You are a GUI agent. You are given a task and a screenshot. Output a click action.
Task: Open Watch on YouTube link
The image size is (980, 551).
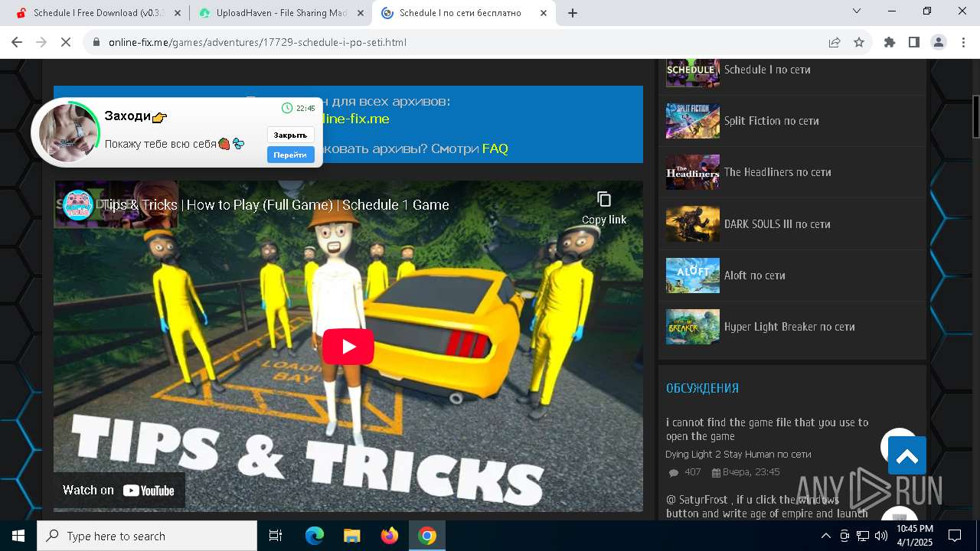pos(119,491)
